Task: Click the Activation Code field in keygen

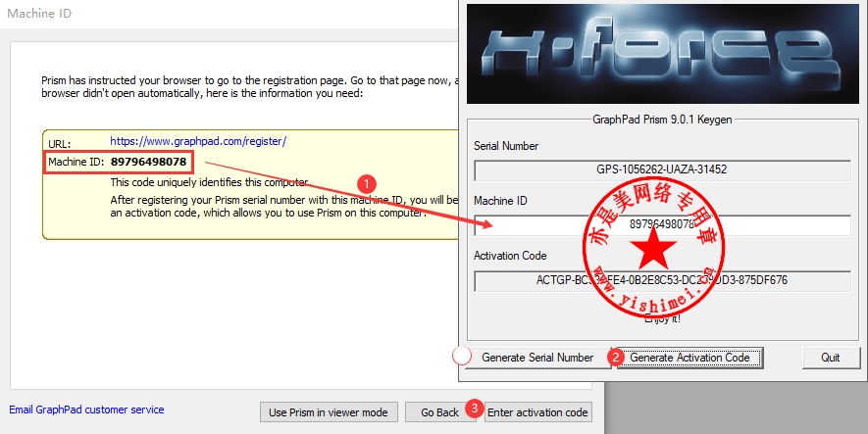Action: coord(662,281)
